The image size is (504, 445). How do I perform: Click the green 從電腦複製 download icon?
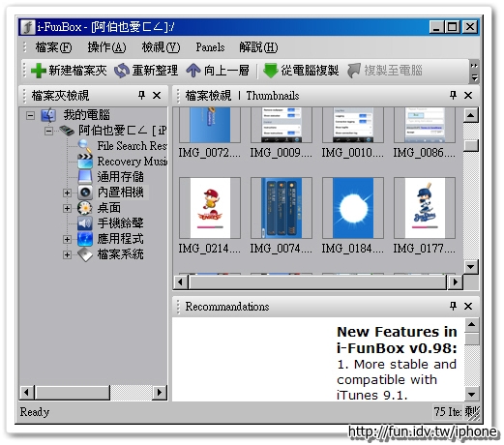(x=270, y=71)
